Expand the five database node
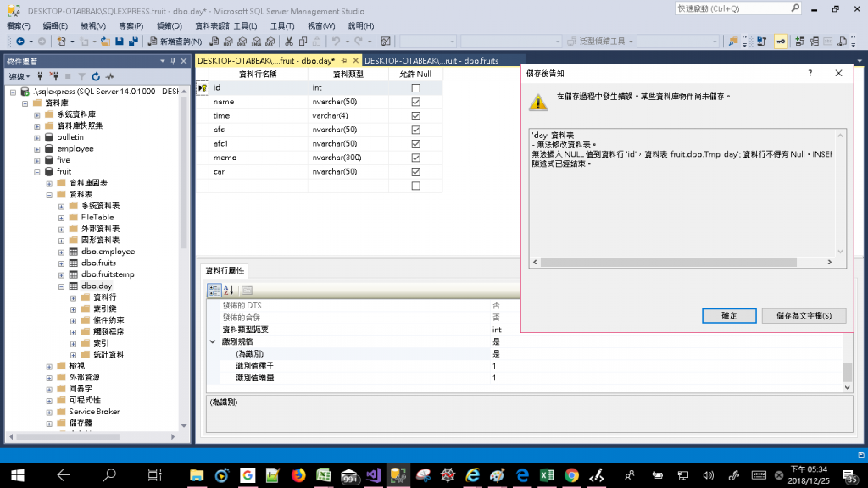 point(37,160)
